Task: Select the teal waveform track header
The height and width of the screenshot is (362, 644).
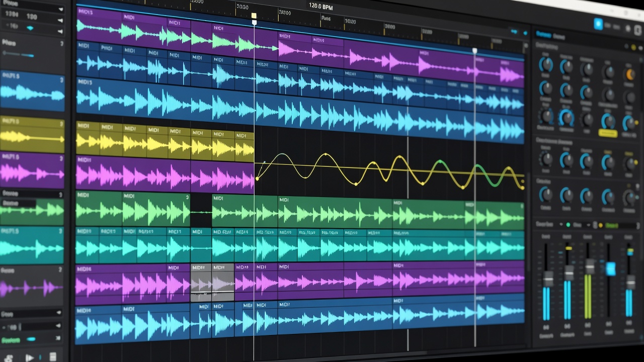Action: coord(32,245)
